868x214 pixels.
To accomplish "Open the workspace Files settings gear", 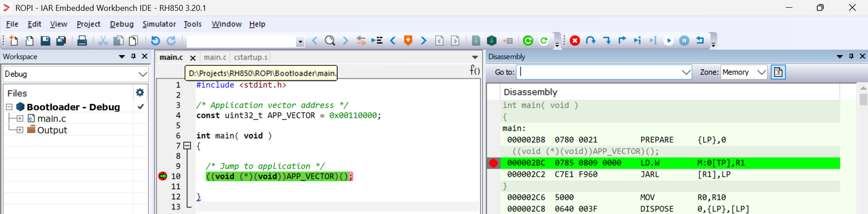I will point(139,92).
